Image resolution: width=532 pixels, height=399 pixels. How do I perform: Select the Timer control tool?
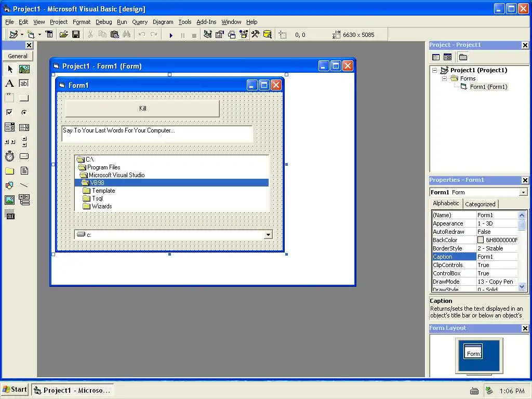point(10,156)
